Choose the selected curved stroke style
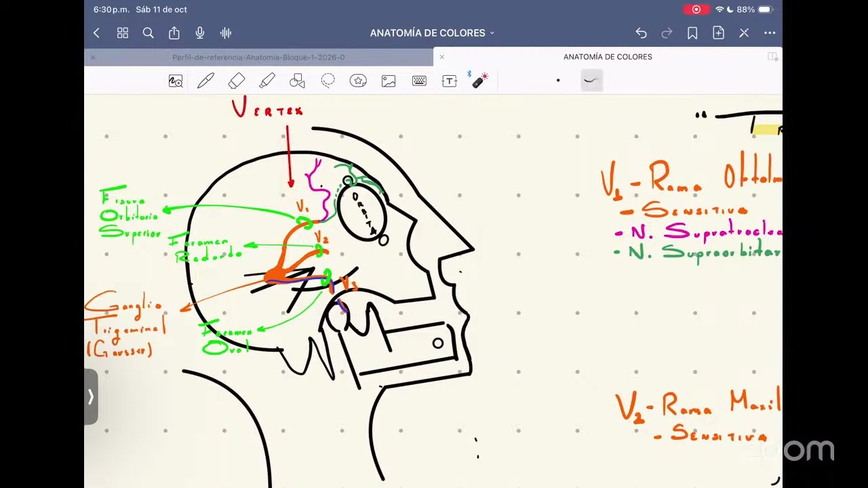This screenshot has width=868, height=488. (592, 81)
